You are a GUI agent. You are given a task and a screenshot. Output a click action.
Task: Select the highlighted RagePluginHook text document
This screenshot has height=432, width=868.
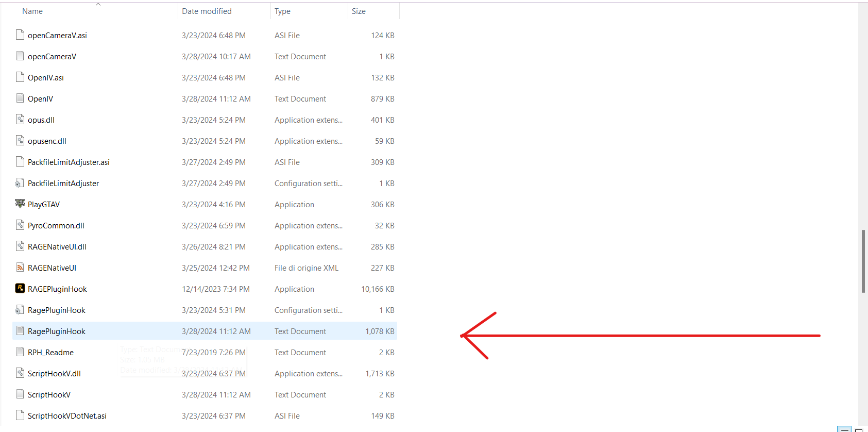[205, 331]
